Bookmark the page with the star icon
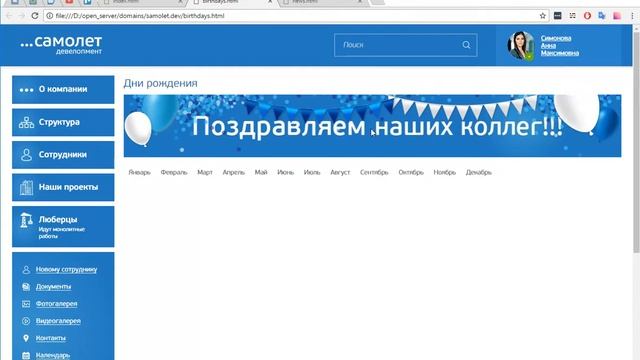Screen dimensions: 640x360 [x=542, y=16]
